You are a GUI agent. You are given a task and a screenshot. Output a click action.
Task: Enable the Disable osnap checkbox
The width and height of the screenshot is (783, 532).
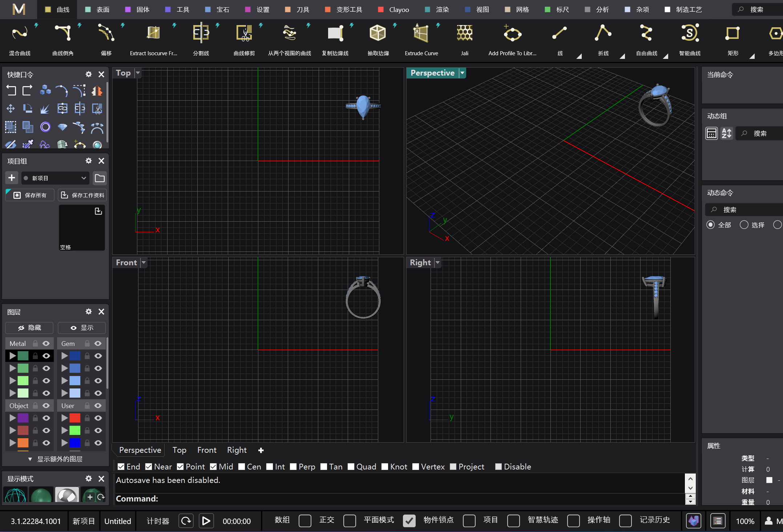tap(499, 467)
